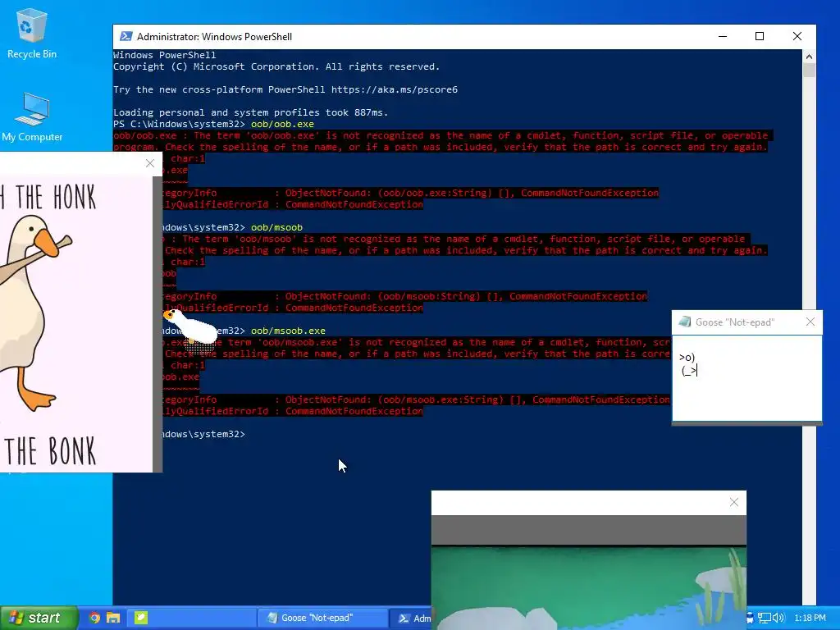Close the pond image popup window
Viewport: 840px width, 630px height.
(734, 503)
